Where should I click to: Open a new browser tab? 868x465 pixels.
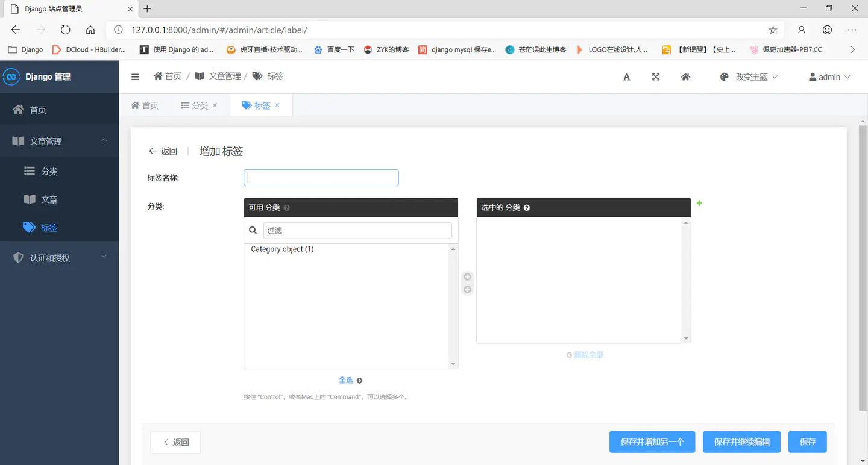coord(147,9)
